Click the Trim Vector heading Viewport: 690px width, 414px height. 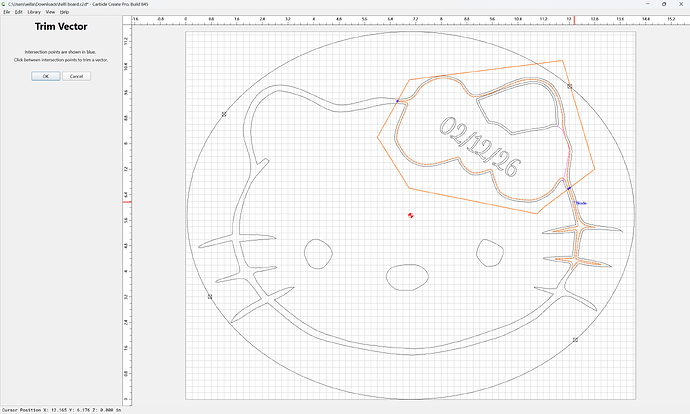coord(61,26)
